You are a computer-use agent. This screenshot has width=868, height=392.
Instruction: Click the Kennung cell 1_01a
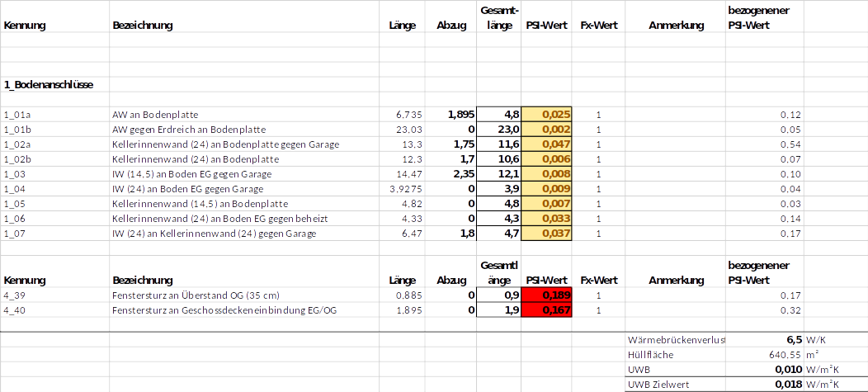click(17, 115)
